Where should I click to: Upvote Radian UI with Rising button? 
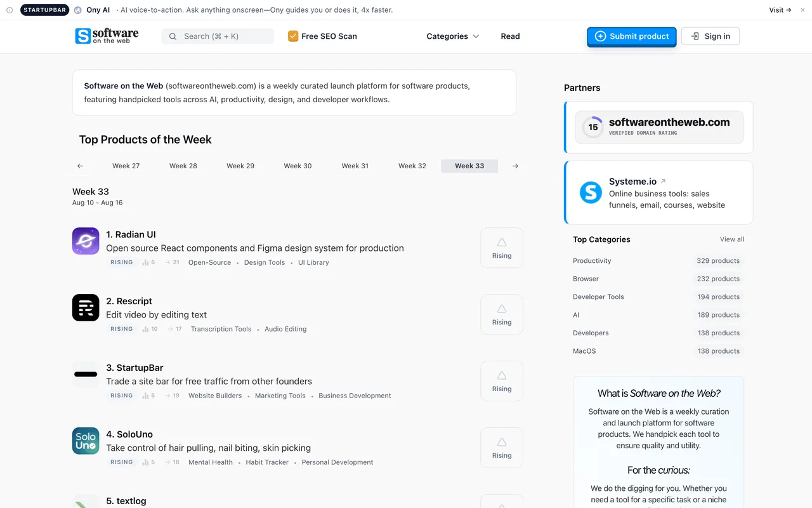tap(502, 248)
